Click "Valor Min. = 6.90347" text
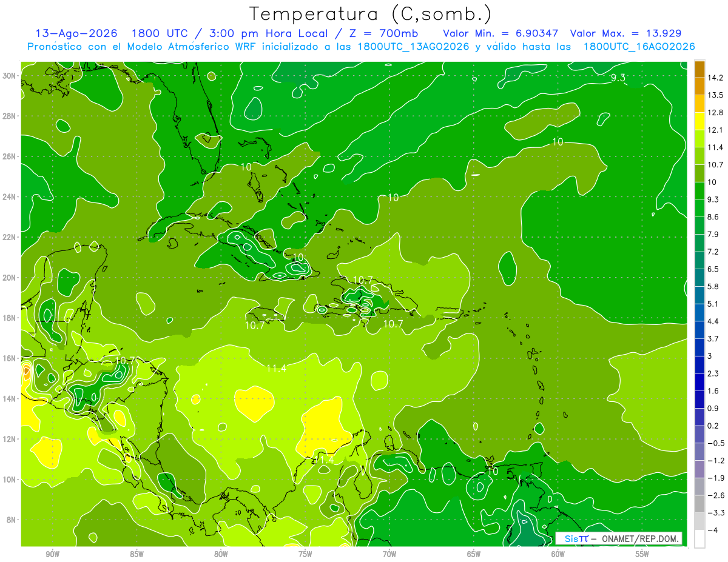 [501, 33]
